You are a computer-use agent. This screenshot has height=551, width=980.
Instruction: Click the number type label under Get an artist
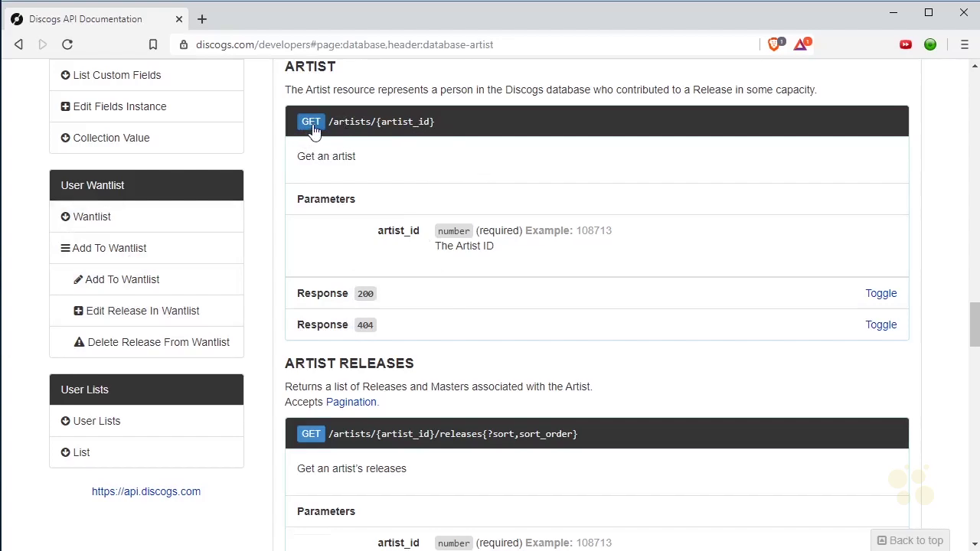click(x=453, y=231)
